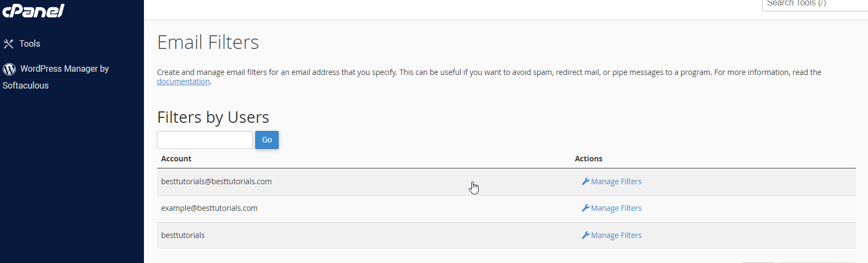Open WordPress Manager by Softaculous
This screenshot has width=868, height=263.
56,77
